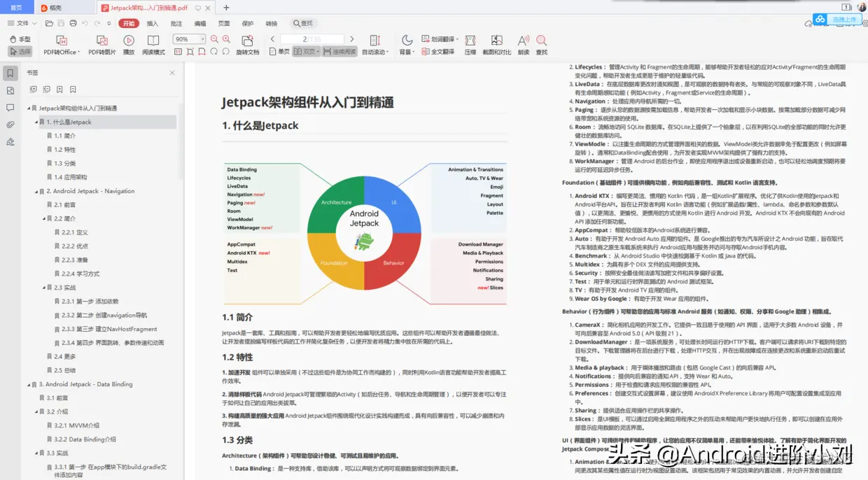Toggle 连续阅读 continuous reading

(x=340, y=52)
